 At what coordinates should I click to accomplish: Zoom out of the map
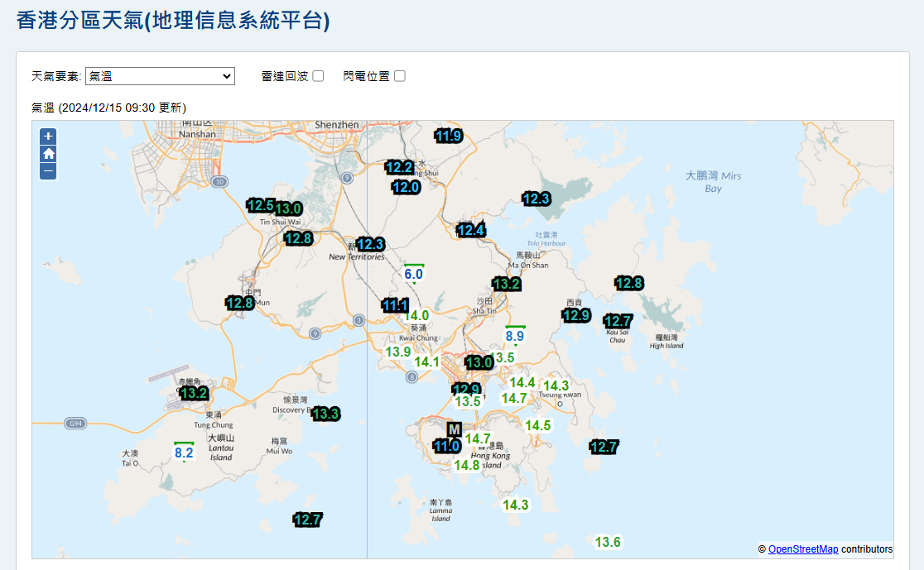click(49, 171)
